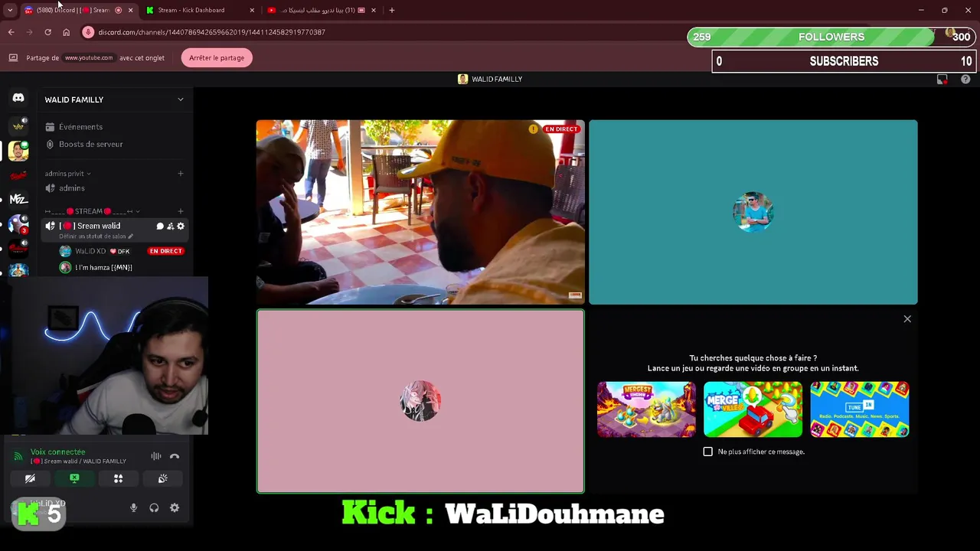
Task: Invite people to Sream walid channel
Action: click(x=171, y=227)
